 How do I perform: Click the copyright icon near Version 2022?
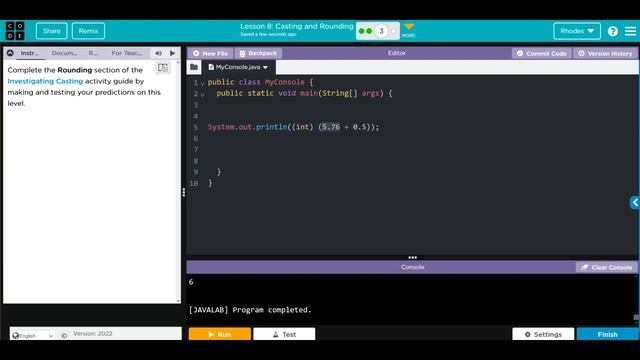pos(64,335)
